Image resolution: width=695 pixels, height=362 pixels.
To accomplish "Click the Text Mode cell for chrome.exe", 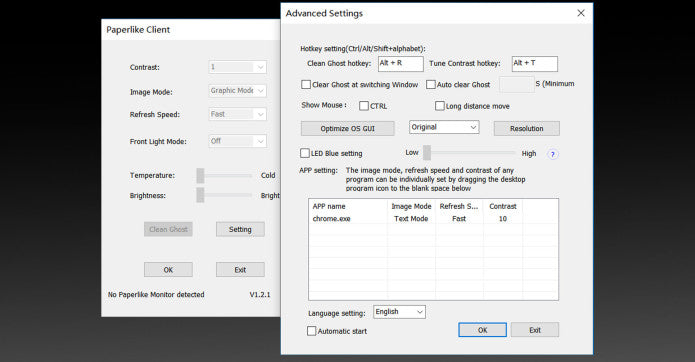I will pos(411,219).
